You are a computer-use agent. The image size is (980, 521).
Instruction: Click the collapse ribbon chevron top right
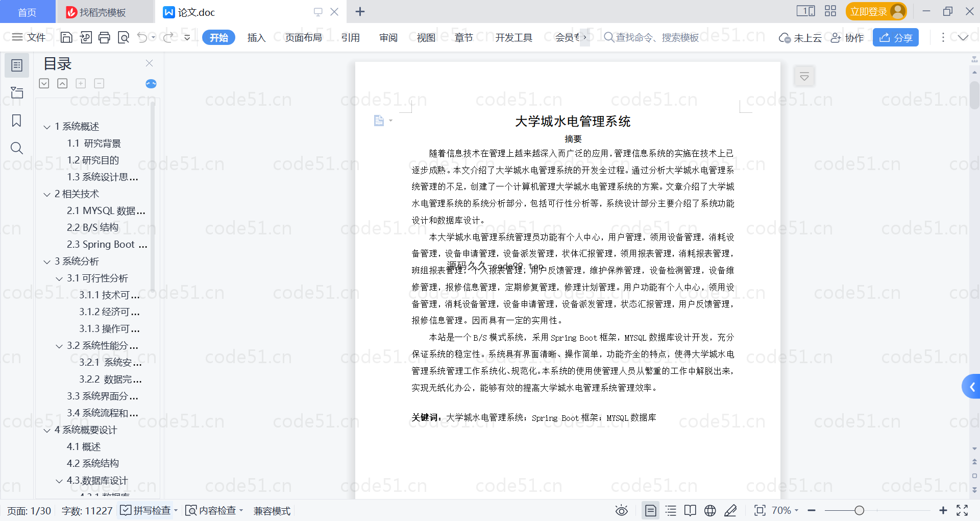click(x=963, y=37)
